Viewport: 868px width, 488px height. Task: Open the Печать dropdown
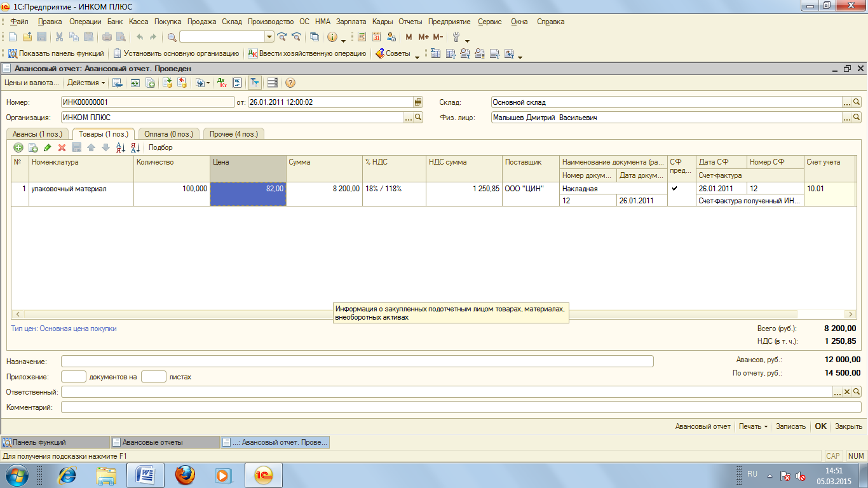point(754,426)
